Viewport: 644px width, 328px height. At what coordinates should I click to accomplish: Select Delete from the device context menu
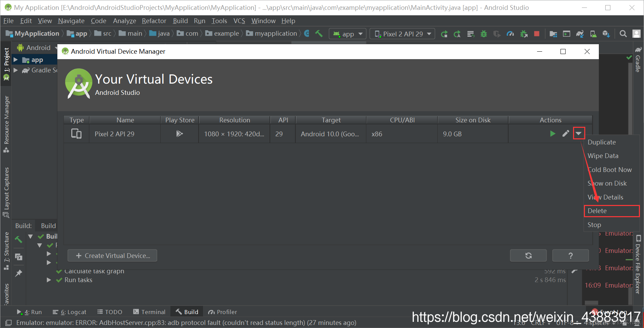[x=611, y=211]
